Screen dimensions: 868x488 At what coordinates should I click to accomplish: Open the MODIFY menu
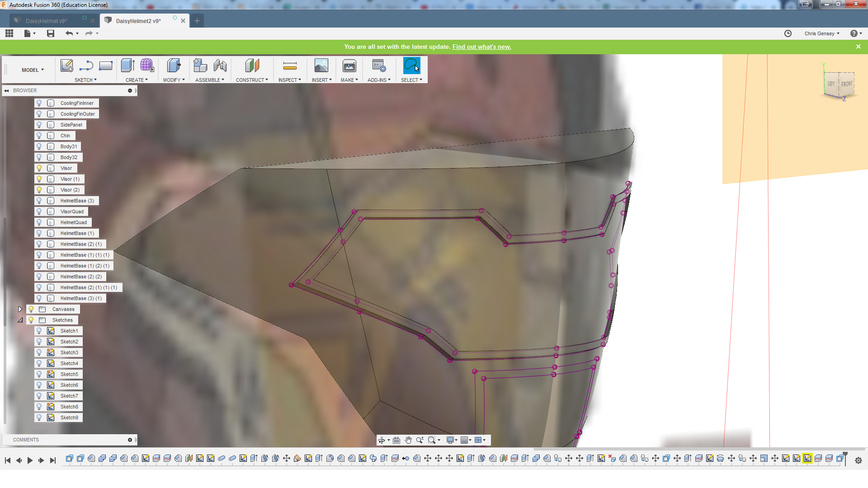[174, 80]
